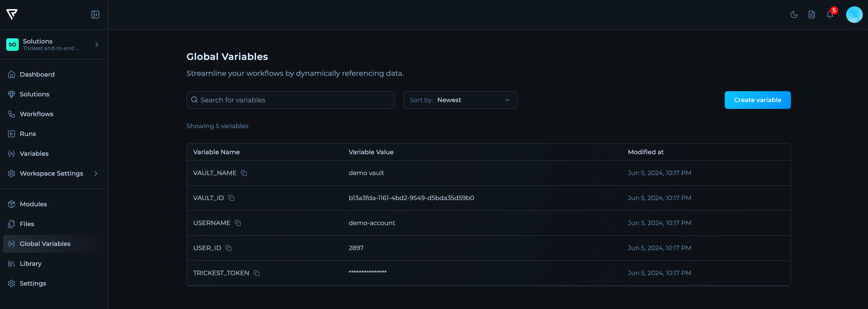Copy the VAULT_ID variable name
Image resolution: width=868 pixels, height=309 pixels.
pos(231,198)
